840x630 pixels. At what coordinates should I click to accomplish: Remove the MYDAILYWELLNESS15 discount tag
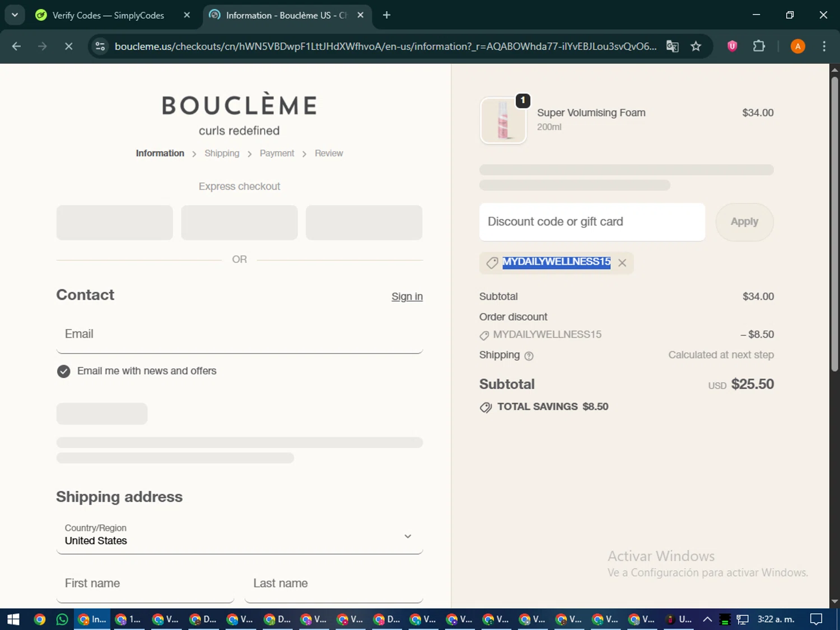click(x=622, y=263)
